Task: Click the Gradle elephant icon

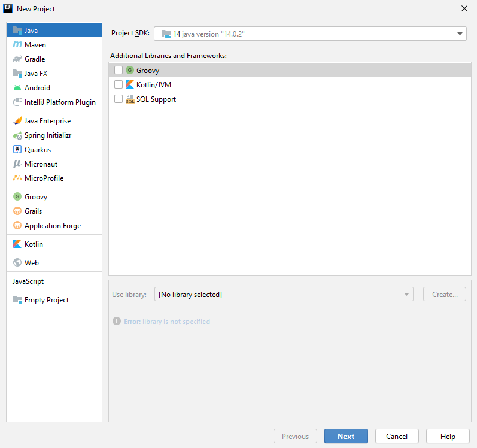Action: pos(17,59)
